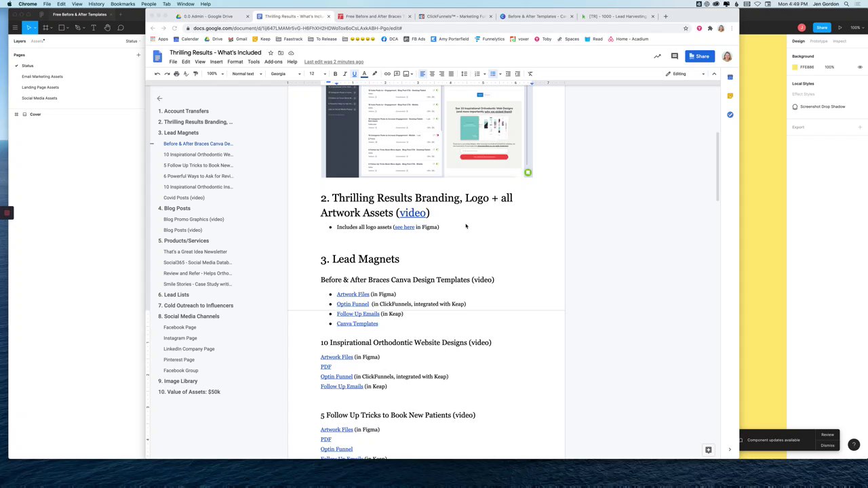Open the Figma main menu icon
Viewport: 868px width, 488px height.
point(15,28)
